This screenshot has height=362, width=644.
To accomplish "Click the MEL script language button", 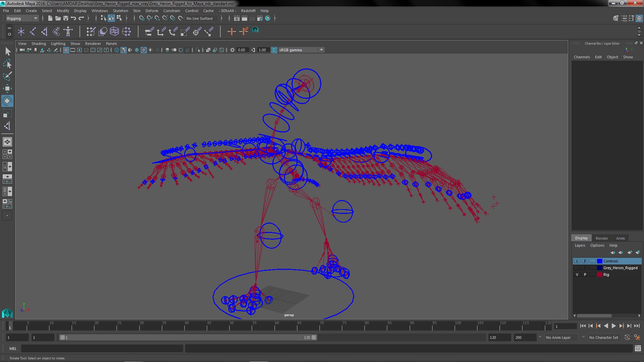I will [x=13, y=349].
